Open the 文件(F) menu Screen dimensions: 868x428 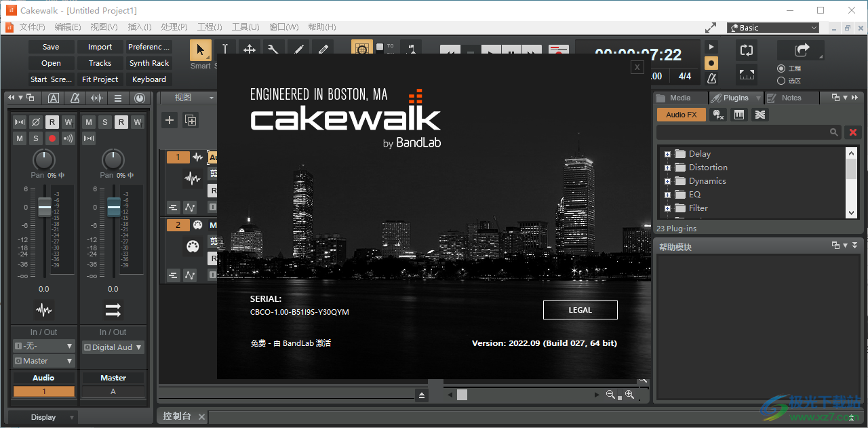coord(32,27)
